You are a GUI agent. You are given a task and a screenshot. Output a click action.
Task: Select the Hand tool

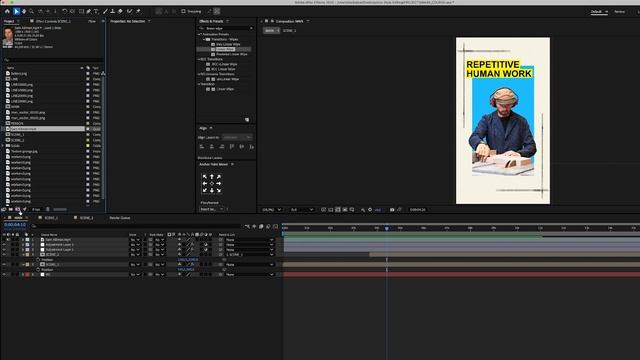(24, 11)
